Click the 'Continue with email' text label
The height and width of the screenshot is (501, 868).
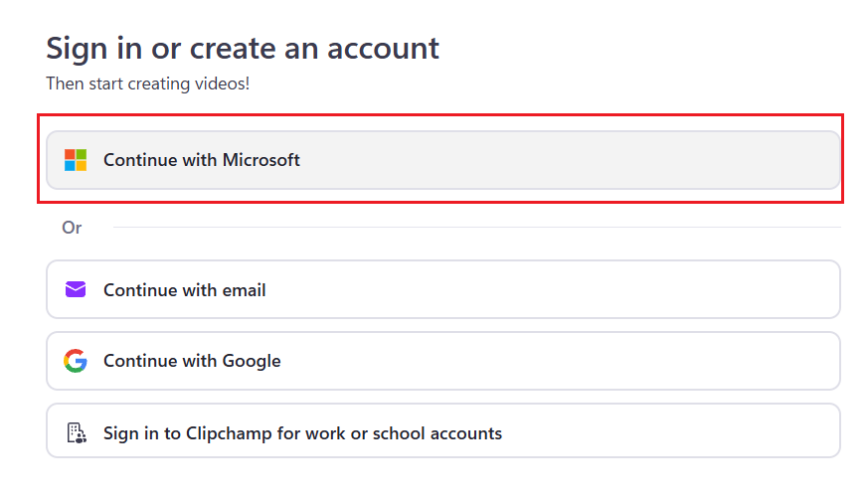185,290
